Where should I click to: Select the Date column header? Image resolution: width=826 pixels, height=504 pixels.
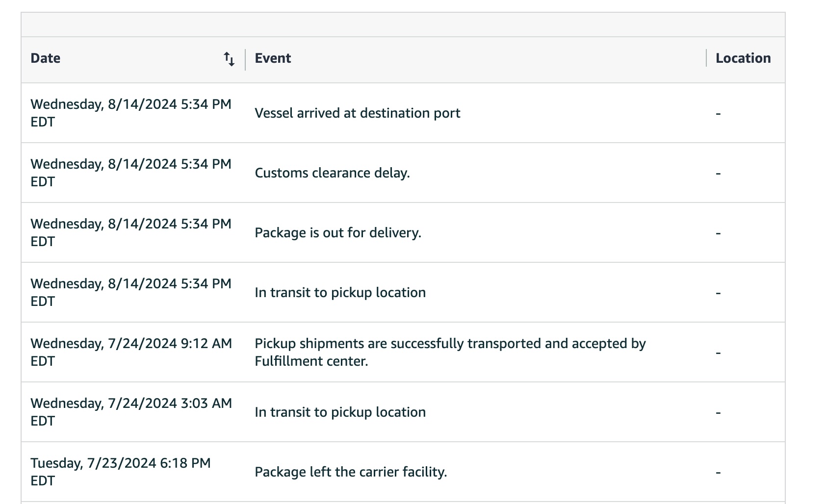[45, 58]
